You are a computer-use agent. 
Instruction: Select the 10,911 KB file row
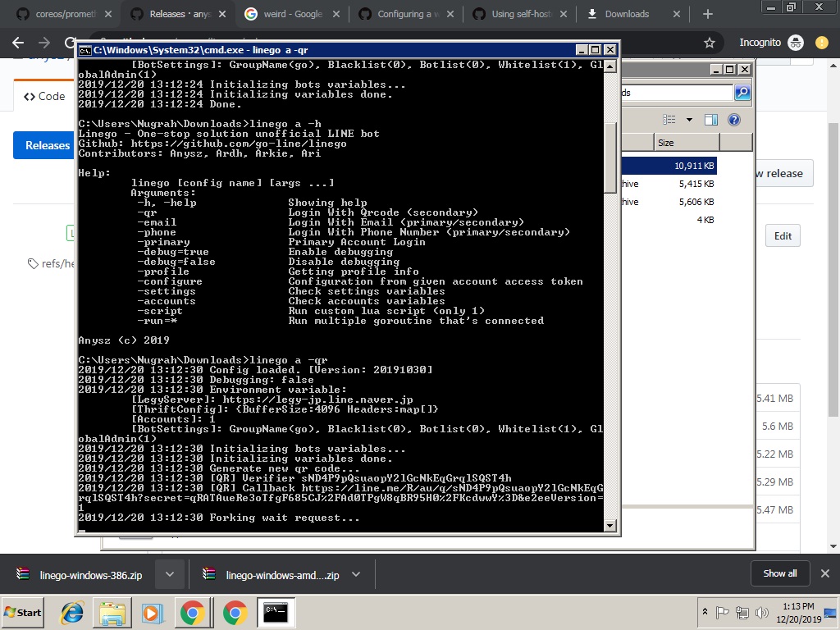click(669, 166)
